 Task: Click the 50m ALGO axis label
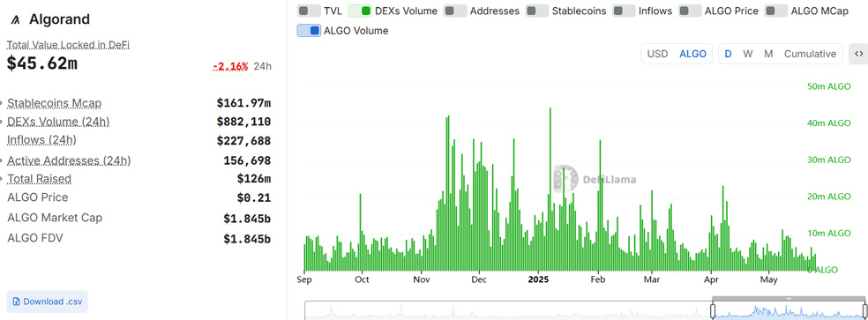pos(828,87)
